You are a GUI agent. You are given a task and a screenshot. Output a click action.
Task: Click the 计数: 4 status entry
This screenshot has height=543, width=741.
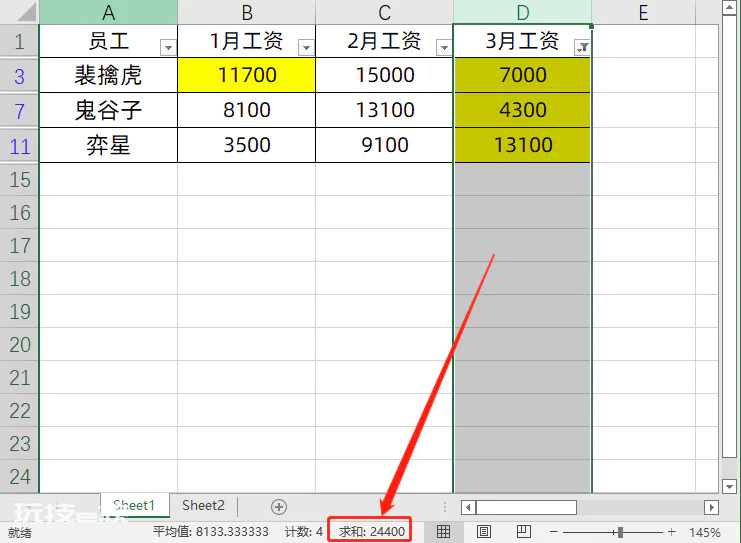pyautogui.click(x=304, y=532)
